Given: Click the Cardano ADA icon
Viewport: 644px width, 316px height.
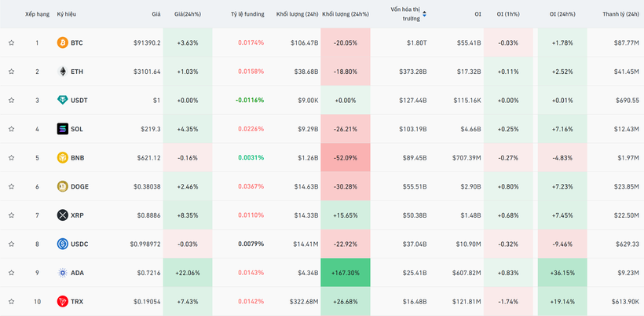Looking at the screenshot, I should (62, 273).
